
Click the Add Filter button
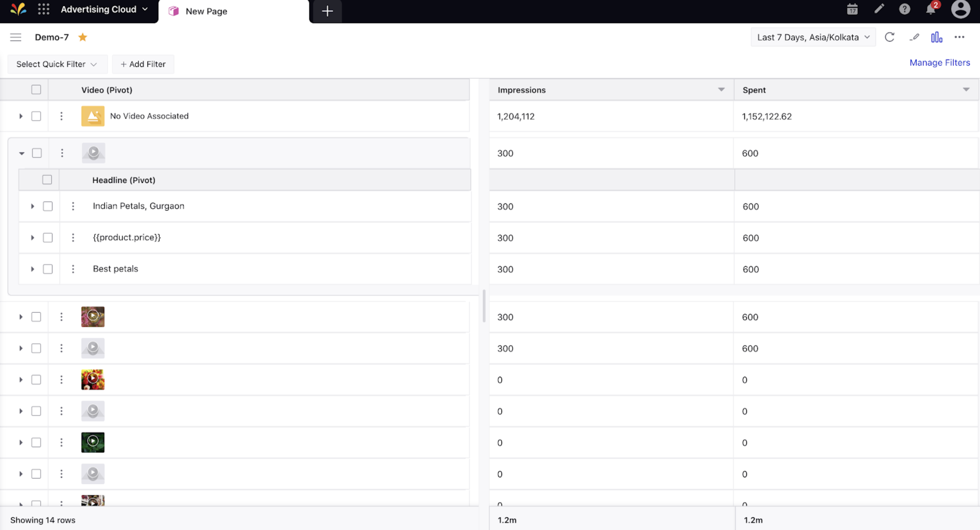pos(142,64)
